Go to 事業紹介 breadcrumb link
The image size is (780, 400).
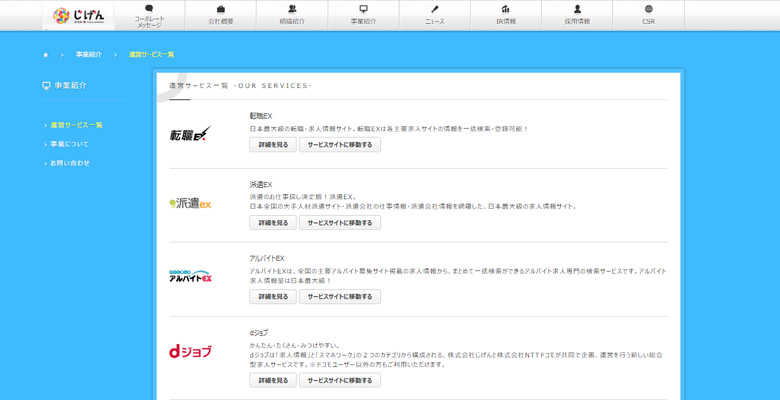click(x=89, y=55)
